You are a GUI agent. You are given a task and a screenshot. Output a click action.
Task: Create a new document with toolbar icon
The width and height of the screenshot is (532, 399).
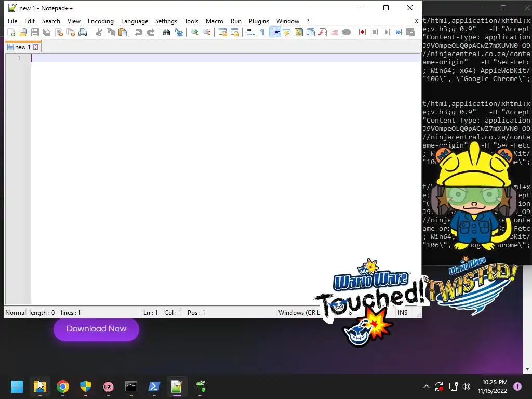tap(11, 32)
